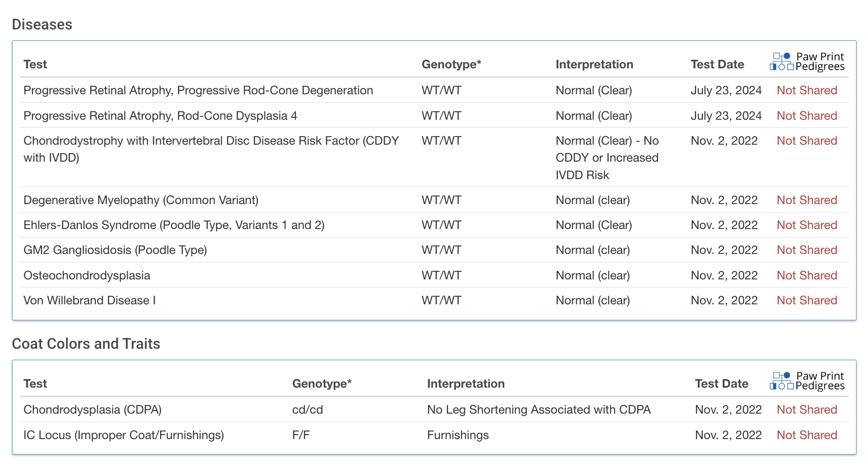Click Paw Print Pedigrees icon in Coat Colors table

(807, 381)
